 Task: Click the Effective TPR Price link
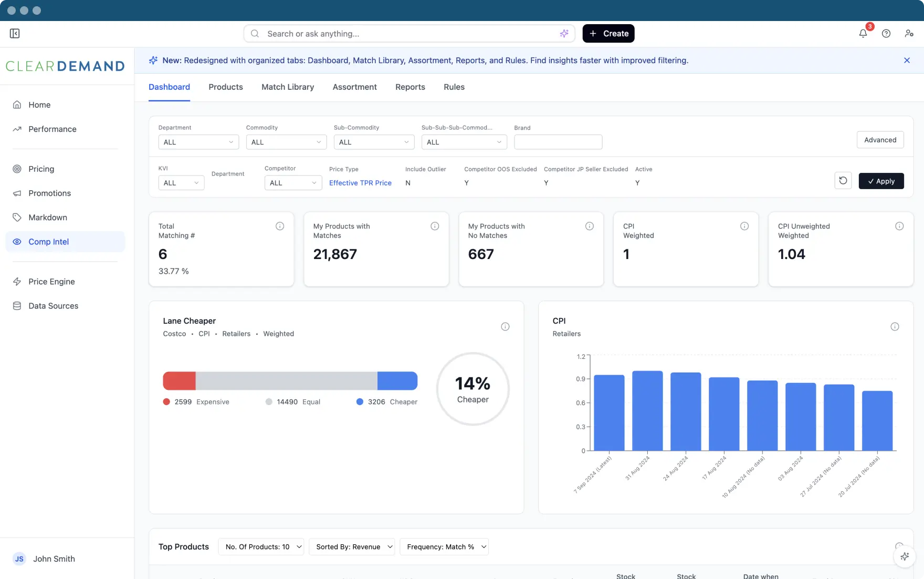pos(360,183)
